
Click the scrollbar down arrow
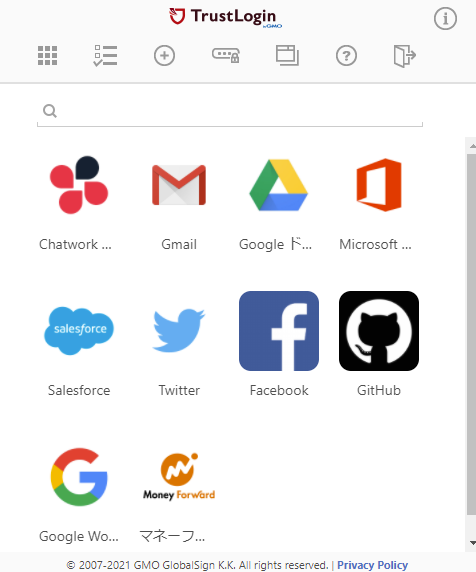pos(472,543)
